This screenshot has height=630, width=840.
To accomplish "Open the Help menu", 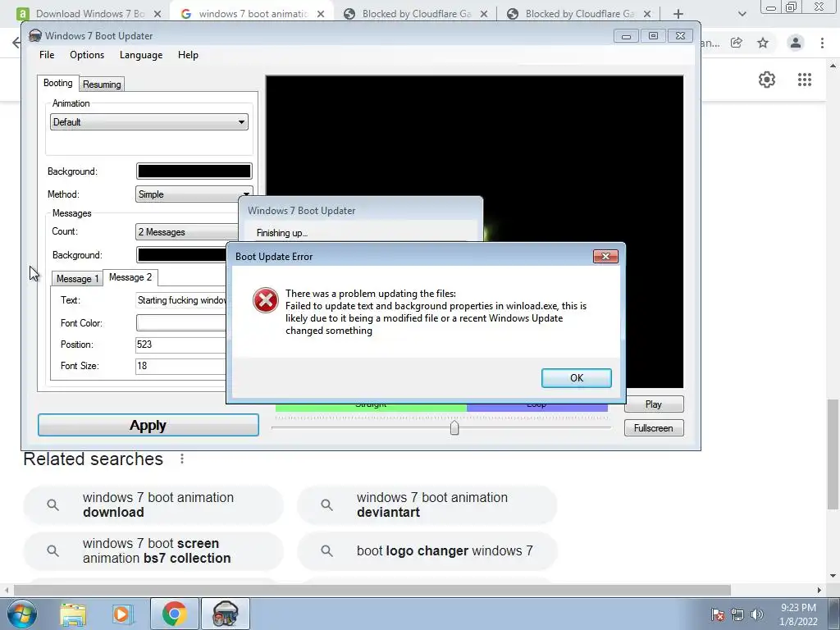I will coord(188,55).
